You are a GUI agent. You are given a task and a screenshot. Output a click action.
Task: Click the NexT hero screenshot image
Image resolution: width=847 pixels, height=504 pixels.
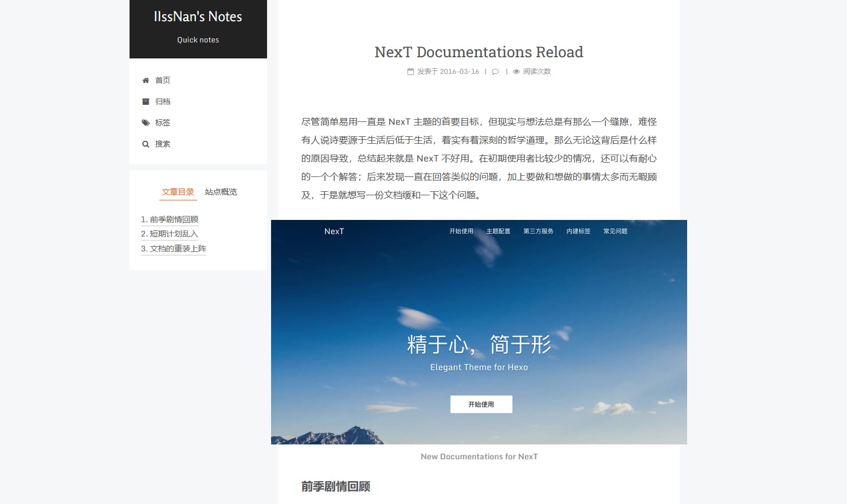[x=479, y=332]
